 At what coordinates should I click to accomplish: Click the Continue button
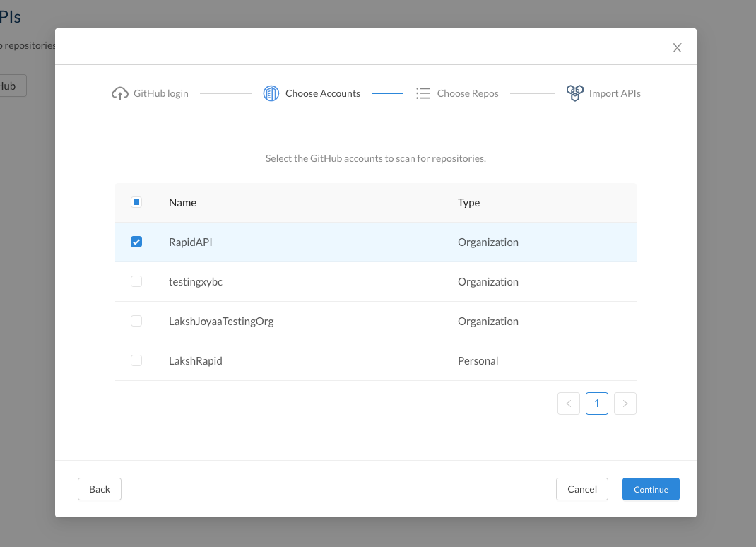[651, 489]
